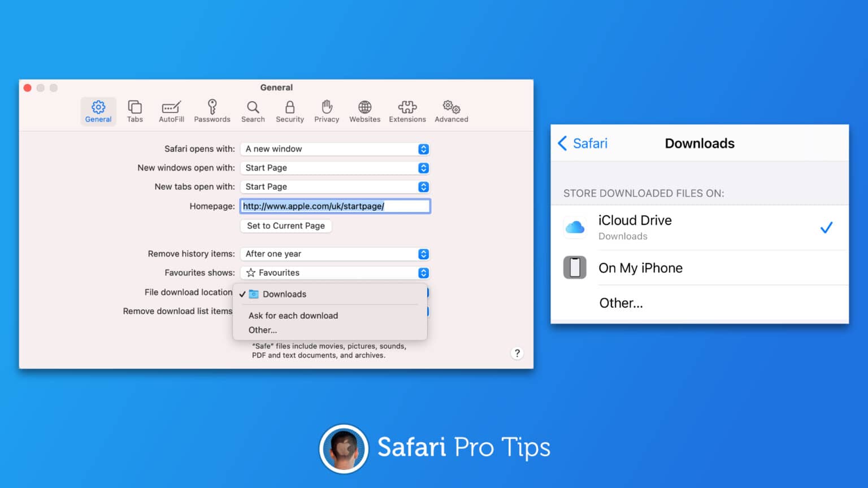Click the Downloads title in iOS panel
868x488 pixels.
click(700, 143)
